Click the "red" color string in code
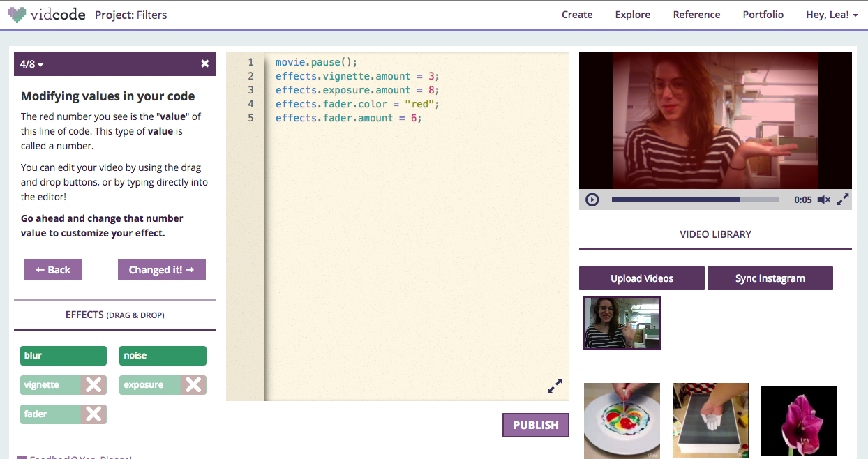Image resolution: width=868 pixels, height=459 pixels. tap(419, 104)
